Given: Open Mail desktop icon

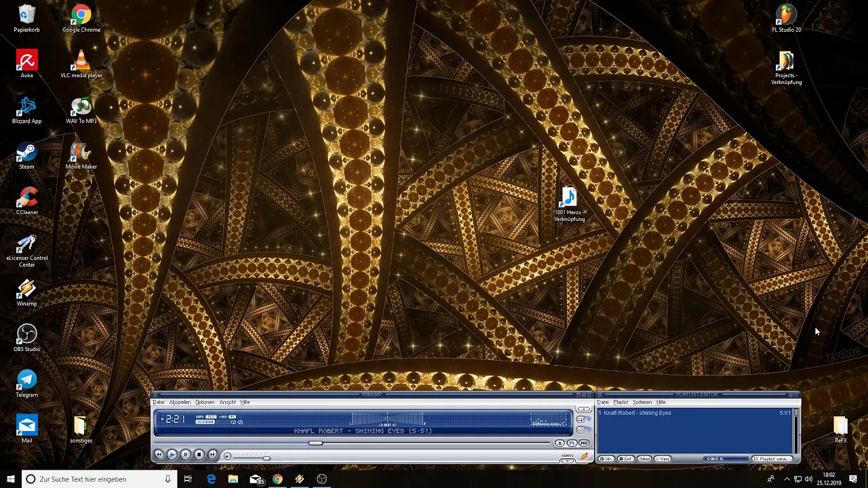Looking at the screenshot, I should [x=27, y=429].
